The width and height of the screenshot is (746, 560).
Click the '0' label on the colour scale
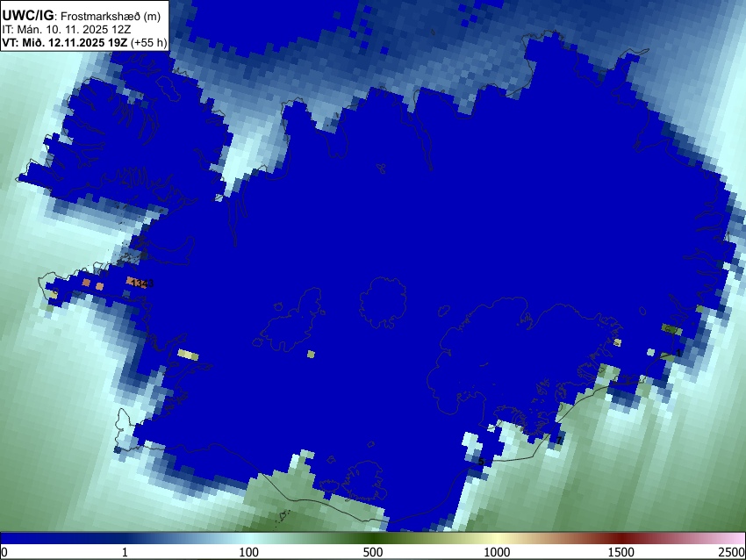(4, 552)
